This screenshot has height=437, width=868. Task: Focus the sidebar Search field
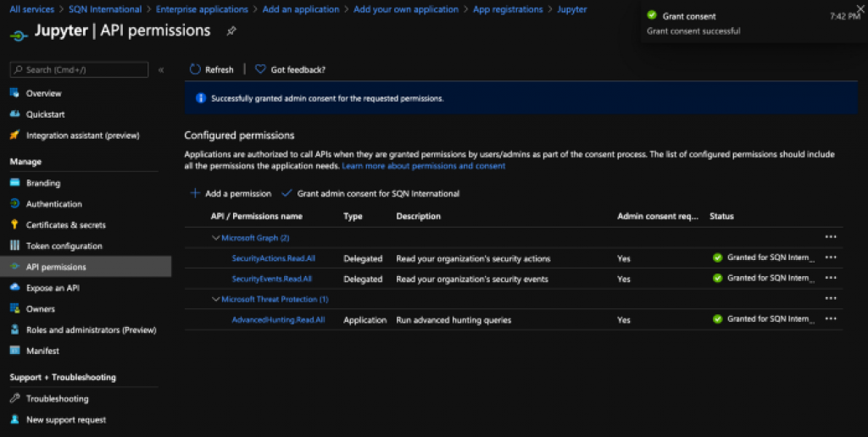79,69
